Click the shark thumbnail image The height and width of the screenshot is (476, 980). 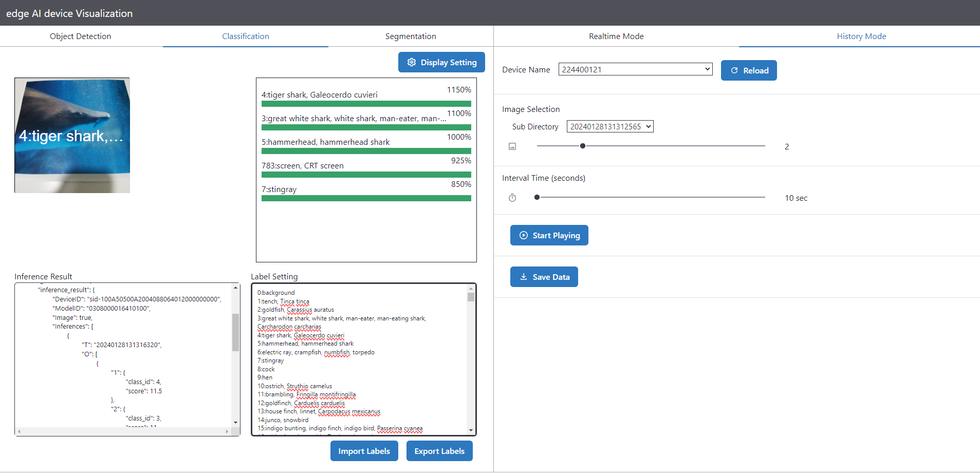click(72, 135)
